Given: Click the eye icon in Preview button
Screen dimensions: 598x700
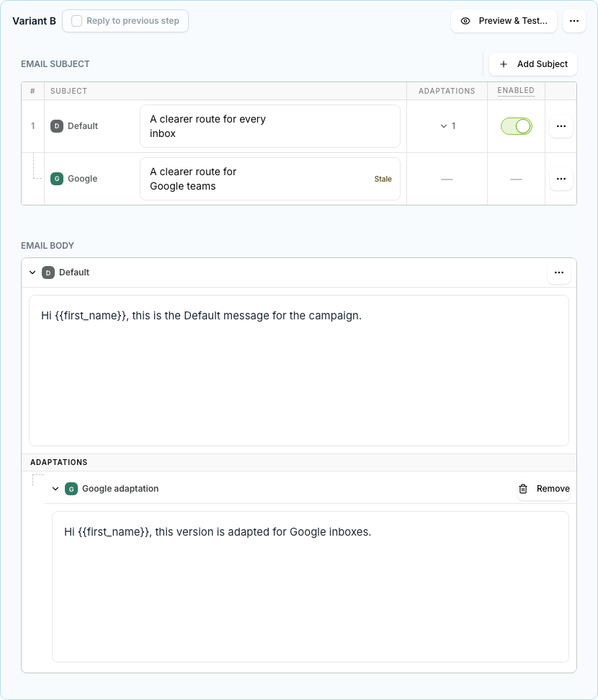Looking at the screenshot, I should [x=465, y=21].
